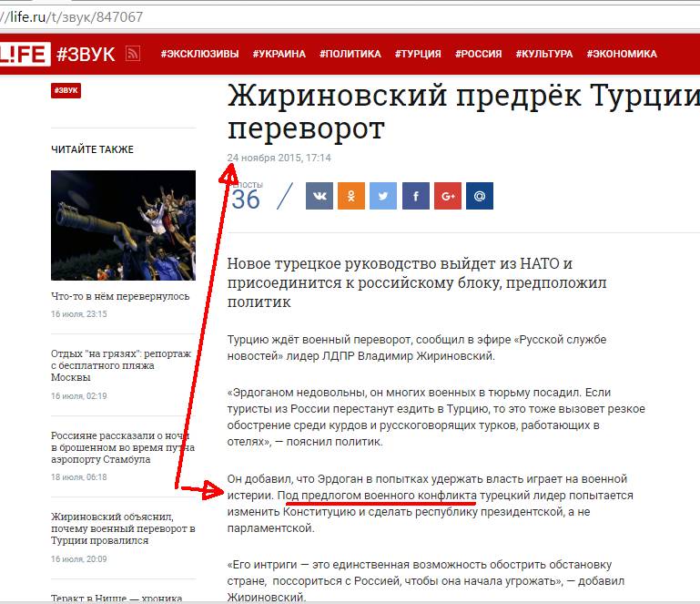The height and width of the screenshot is (604, 700).
Task: Open the #УКРАИНА menu section
Action: pos(279,54)
